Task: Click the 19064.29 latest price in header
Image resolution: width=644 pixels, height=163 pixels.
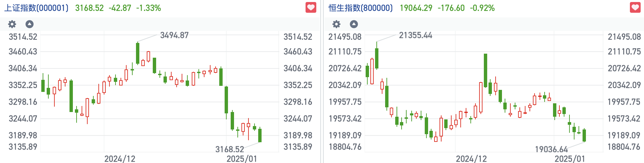Action: click(x=416, y=8)
